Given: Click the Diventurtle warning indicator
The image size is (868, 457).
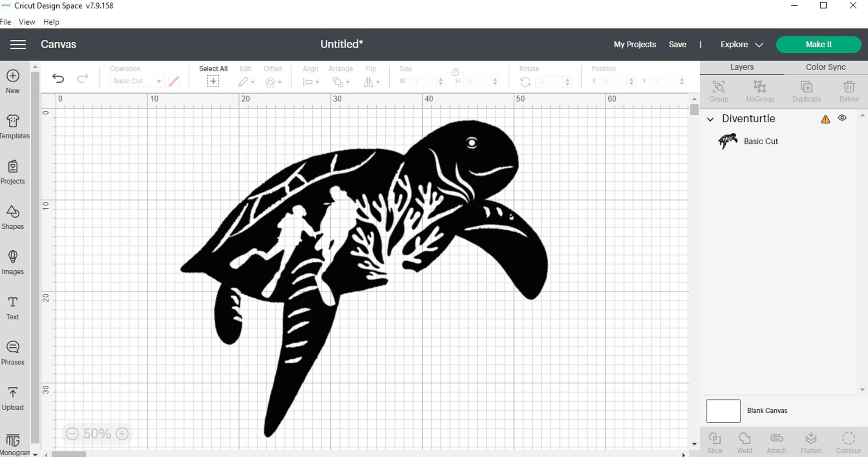Looking at the screenshot, I should pos(825,119).
